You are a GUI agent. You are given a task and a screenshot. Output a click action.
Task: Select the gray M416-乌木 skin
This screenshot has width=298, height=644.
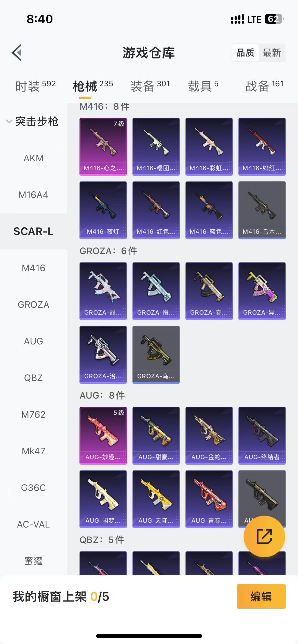click(262, 210)
